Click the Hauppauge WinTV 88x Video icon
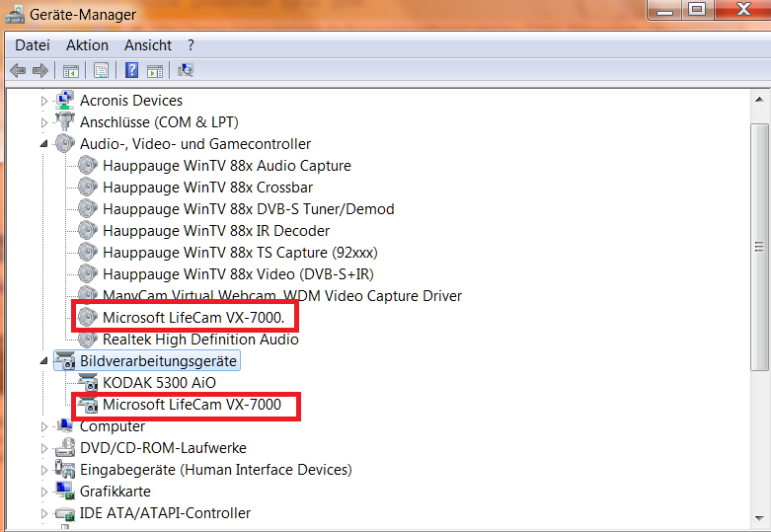 (x=88, y=273)
